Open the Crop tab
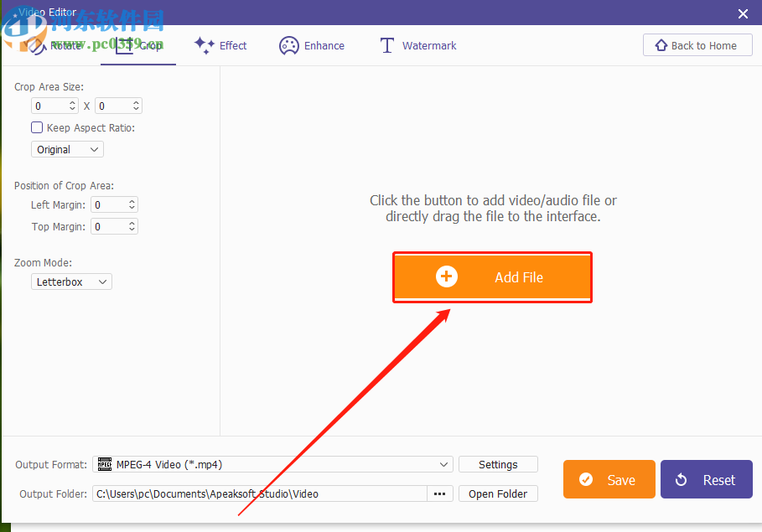The image size is (762, 532). (x=138, y=46)
